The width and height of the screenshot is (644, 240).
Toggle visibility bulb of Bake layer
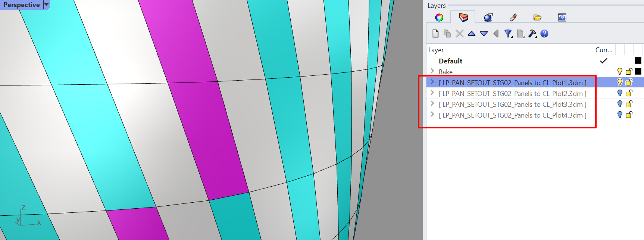(620, 71)
